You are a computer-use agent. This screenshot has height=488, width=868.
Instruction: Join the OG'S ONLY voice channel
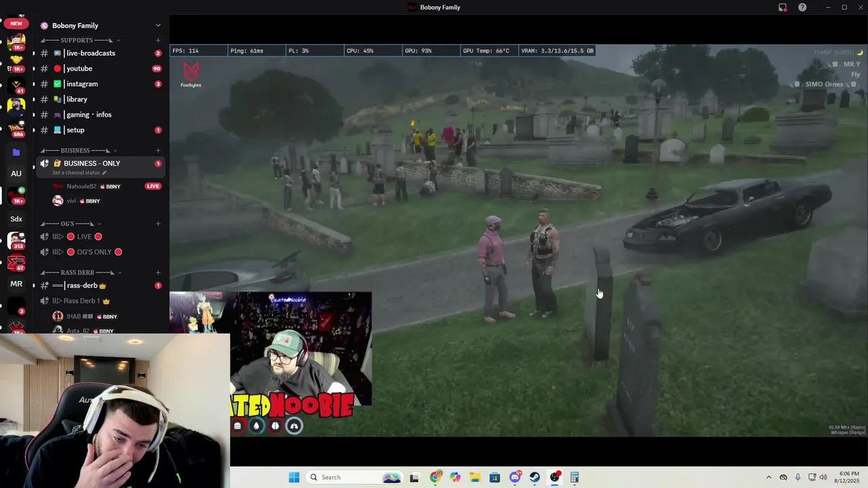pos(100,252)
